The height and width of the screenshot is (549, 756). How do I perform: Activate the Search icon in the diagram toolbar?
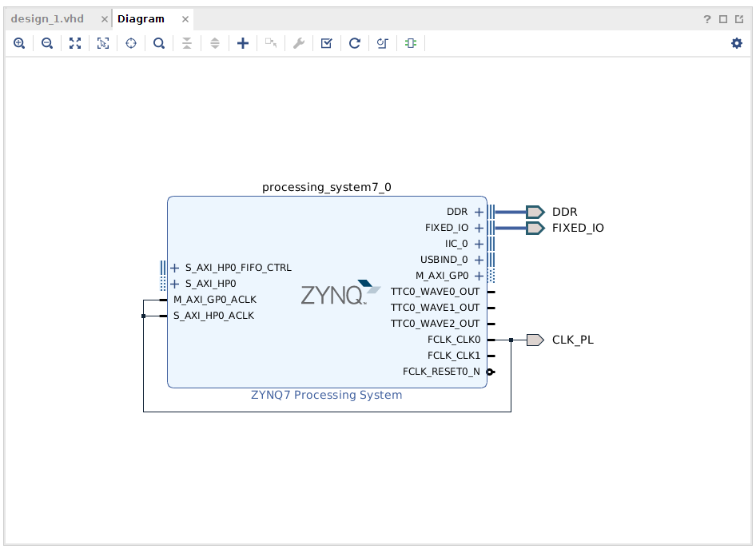[158, 43]
